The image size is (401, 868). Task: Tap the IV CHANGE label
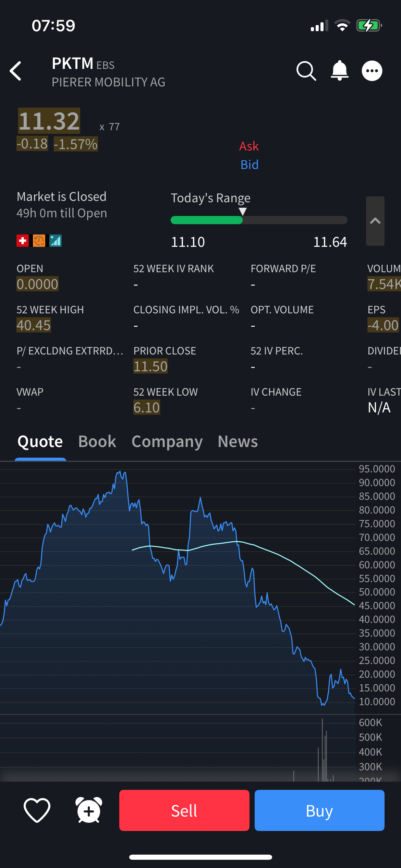pyautogui.click(x=276, y=392)
